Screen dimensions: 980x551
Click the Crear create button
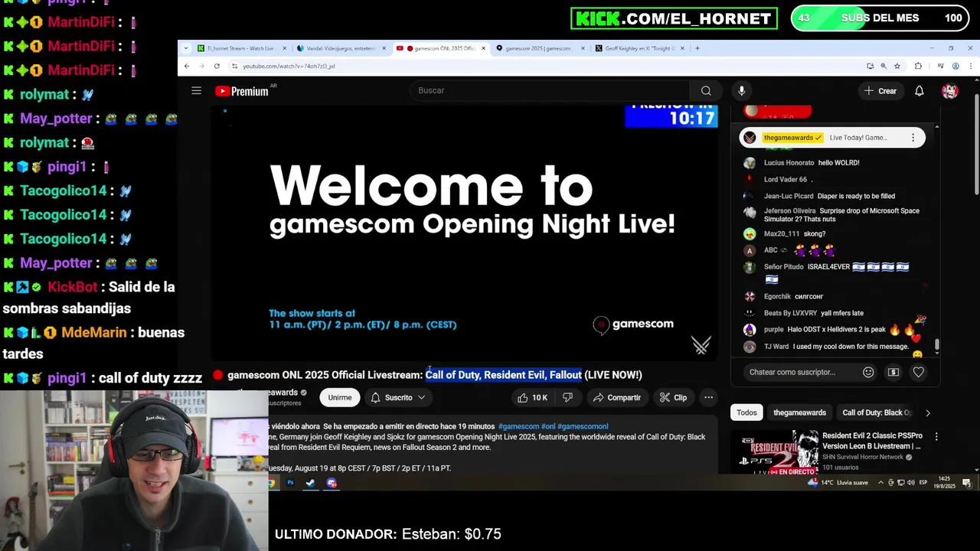click(880, 91)
